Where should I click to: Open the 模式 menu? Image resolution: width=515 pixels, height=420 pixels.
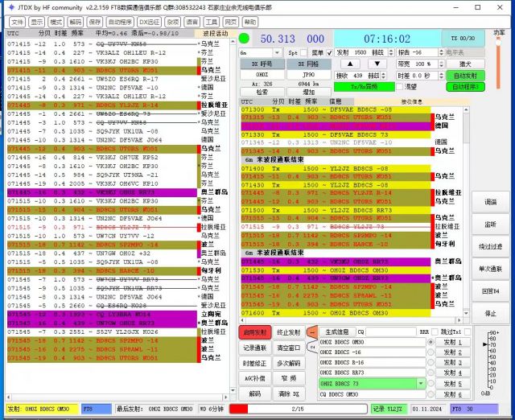[x=56, y=22]
